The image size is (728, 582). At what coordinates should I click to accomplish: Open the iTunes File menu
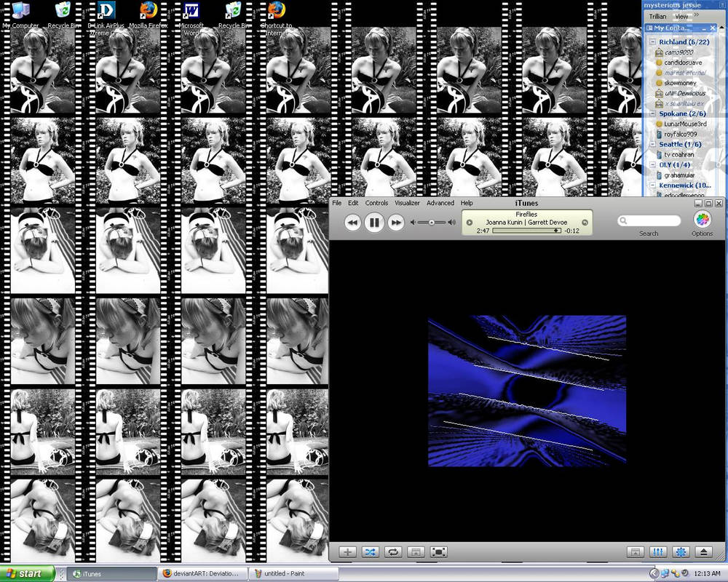[336, 203]
